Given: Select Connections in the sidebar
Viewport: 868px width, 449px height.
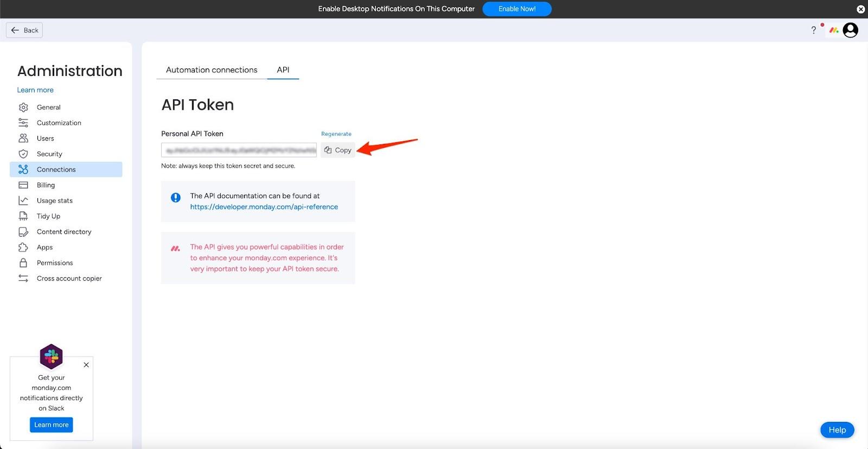Looking at the screenshot, I should coord(66,169).
